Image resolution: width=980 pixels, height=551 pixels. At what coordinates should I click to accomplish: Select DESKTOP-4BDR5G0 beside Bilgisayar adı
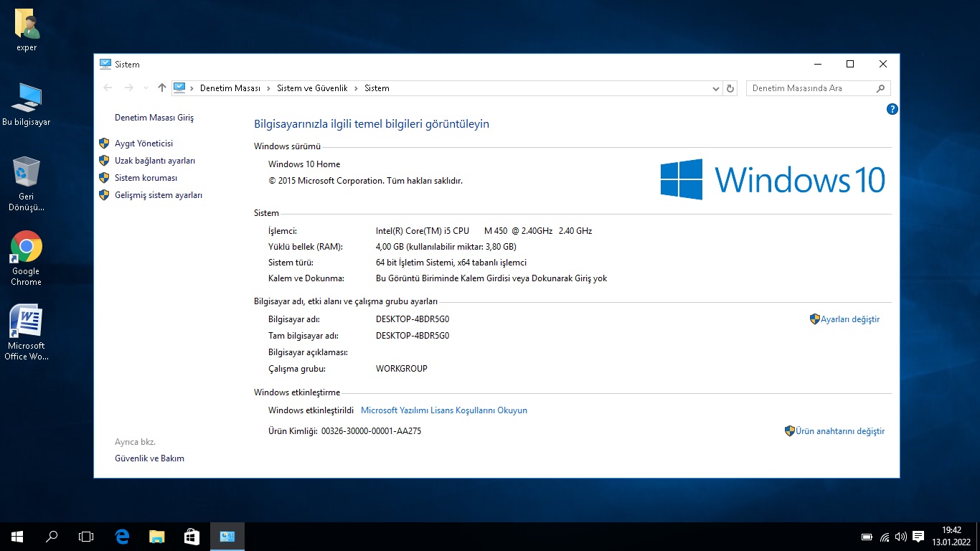tap(413, 319)
